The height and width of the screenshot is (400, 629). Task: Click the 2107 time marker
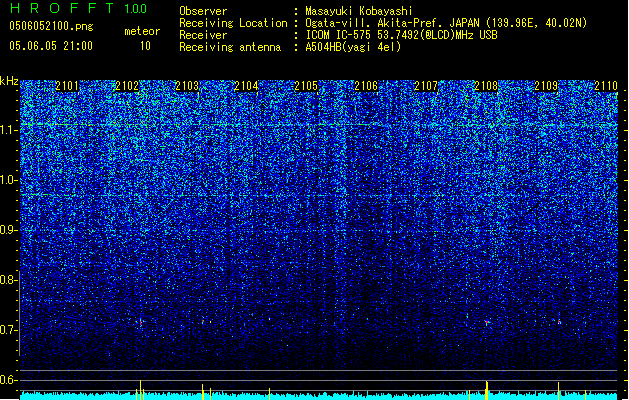426,86
